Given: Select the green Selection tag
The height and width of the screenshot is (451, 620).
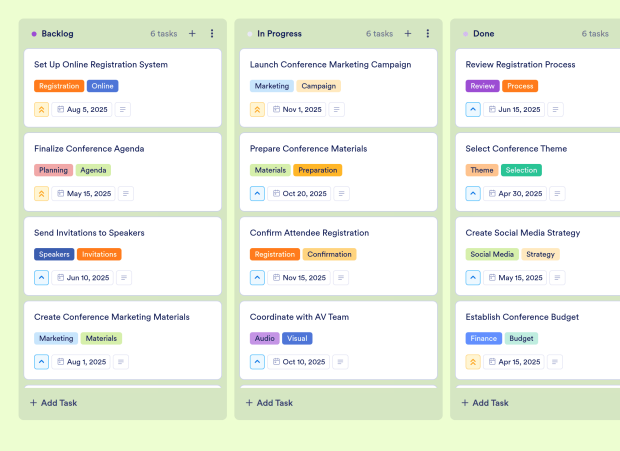Looking at the screenshot, I should coord(521,170).
